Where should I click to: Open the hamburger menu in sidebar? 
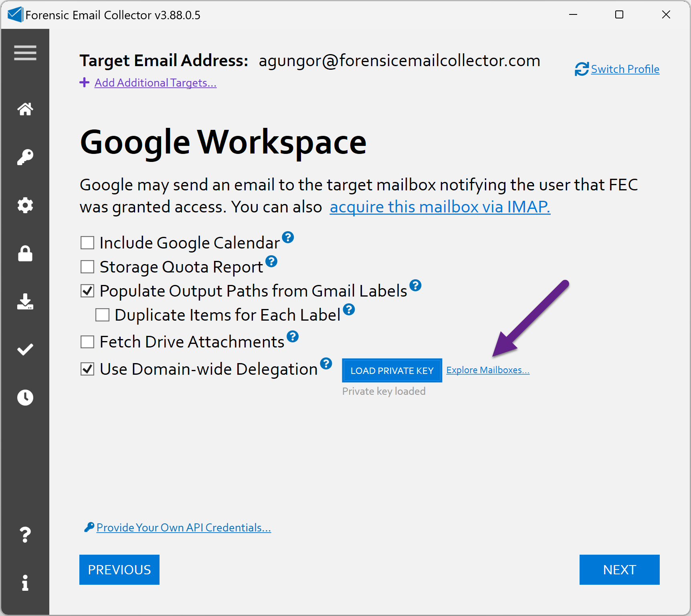tap(25, 53)
